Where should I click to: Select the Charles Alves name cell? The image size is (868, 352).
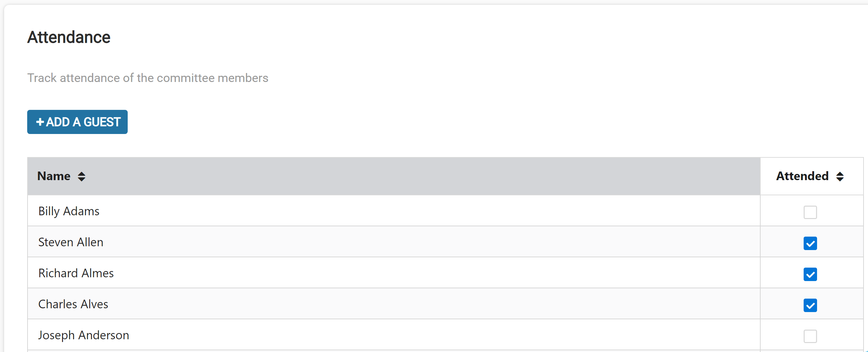point(394,304)
